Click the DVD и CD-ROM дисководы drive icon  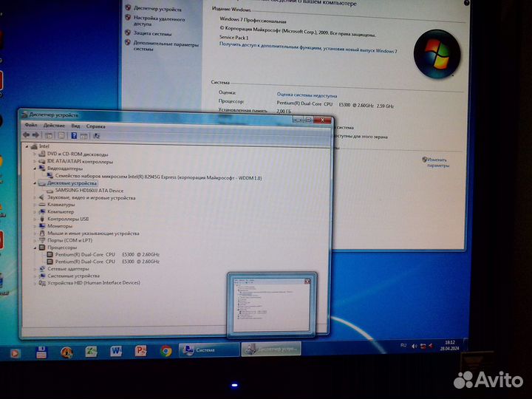[42, 154]
